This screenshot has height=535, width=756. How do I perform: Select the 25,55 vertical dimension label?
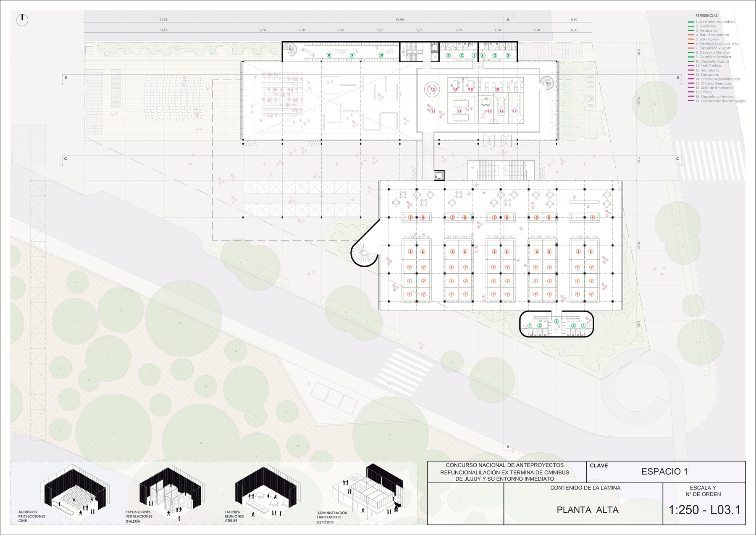pos(638,245)
